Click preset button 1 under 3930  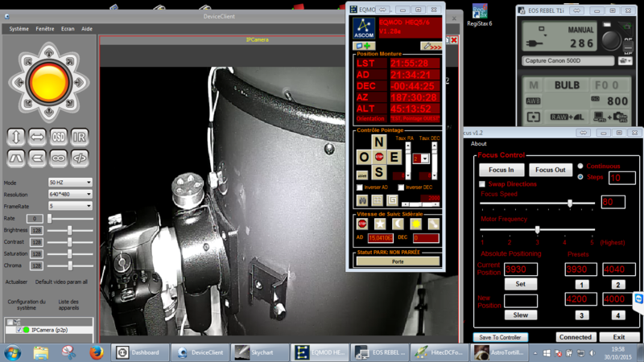[581, 285]
